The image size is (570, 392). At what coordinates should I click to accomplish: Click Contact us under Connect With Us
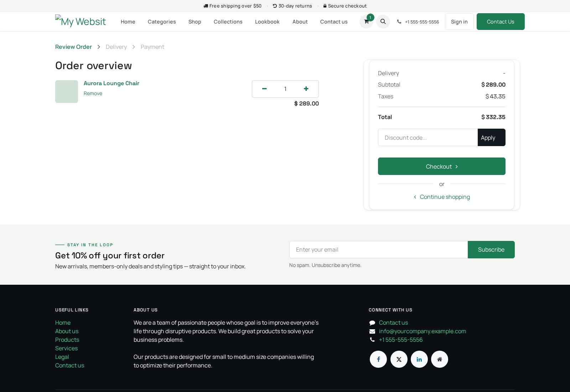click(393, 323)
